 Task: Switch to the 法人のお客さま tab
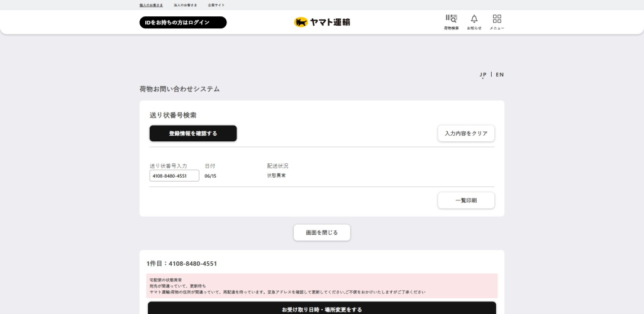[x=186, y=5]
